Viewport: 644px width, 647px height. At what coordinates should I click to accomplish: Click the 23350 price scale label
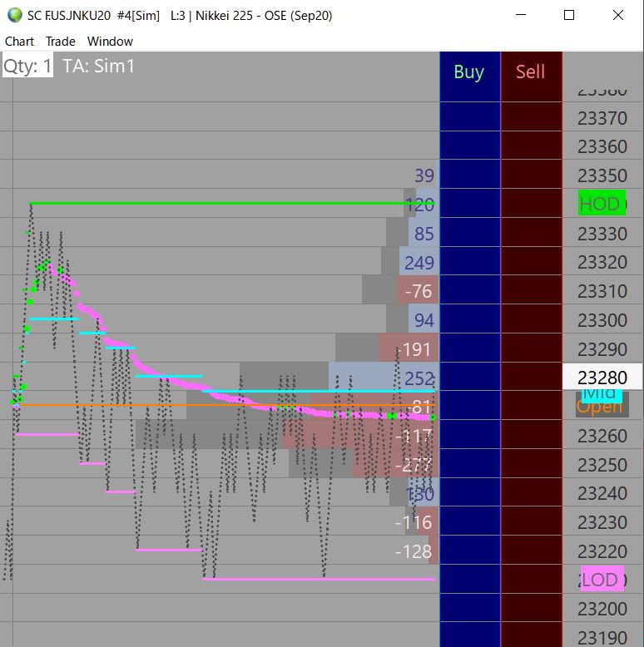tap(602, 175)
